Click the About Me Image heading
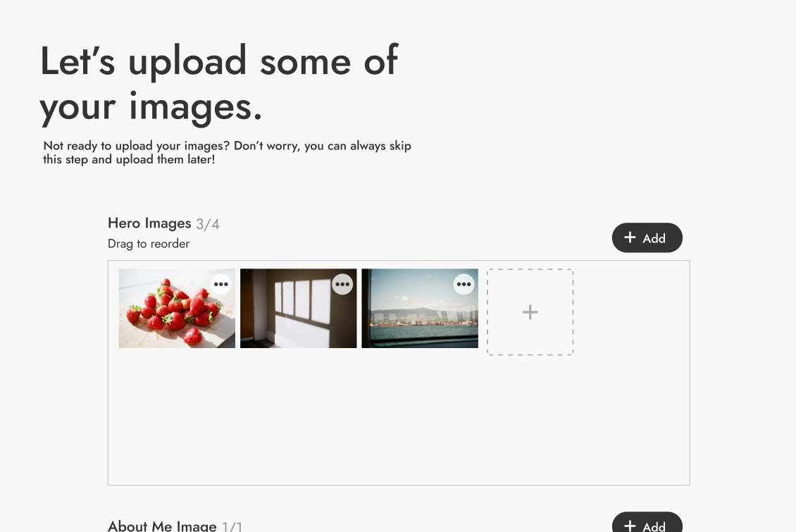Viewport: 796px width, 532px height. coord(162,526)
